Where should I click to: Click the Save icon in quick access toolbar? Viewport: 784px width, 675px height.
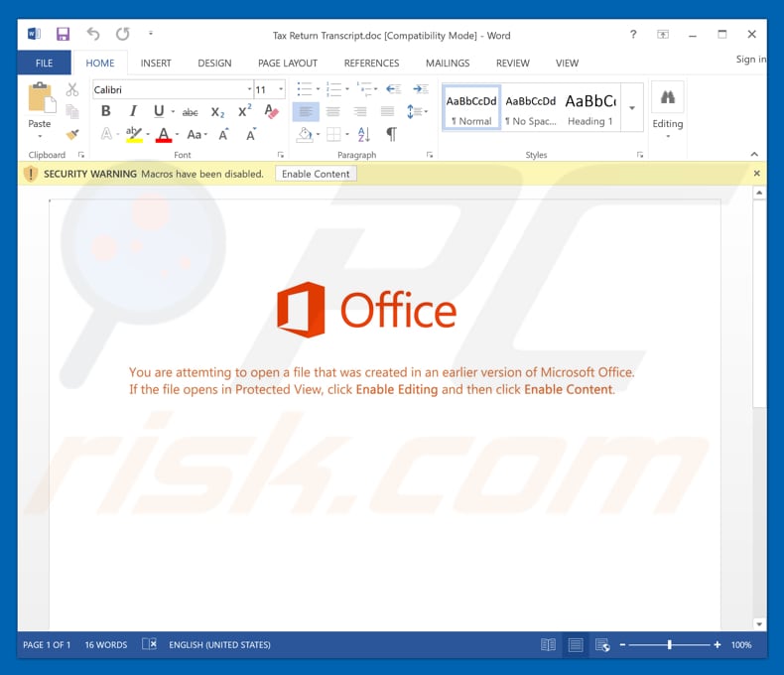(63, 34)
